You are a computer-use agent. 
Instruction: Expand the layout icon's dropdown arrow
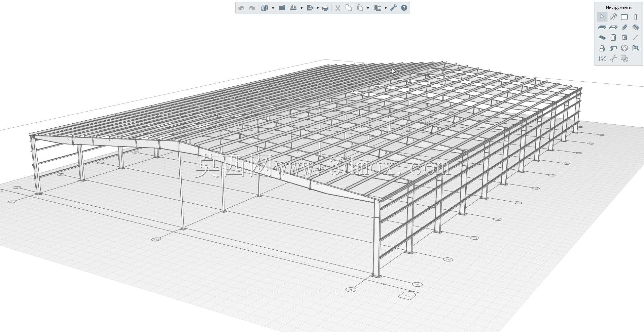386,8
